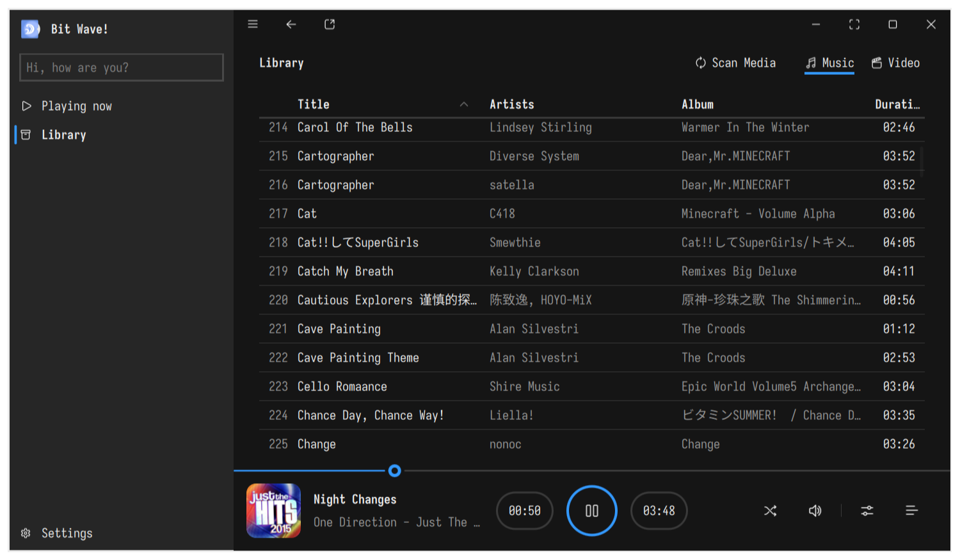Click album Warmer In The Winter
Screen dimensions: 960x560
tap(746, 127)
